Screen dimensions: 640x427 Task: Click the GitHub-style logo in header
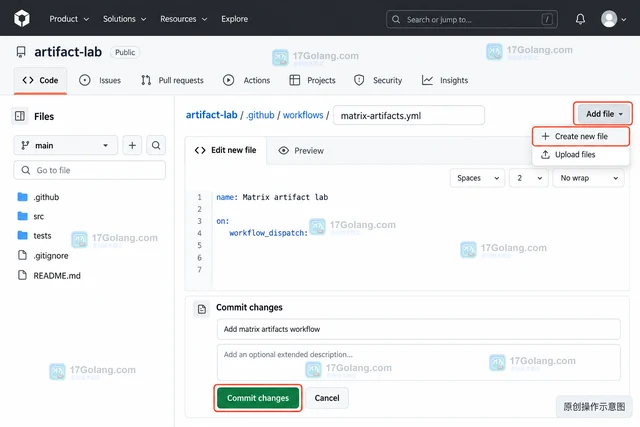[22, 19]
